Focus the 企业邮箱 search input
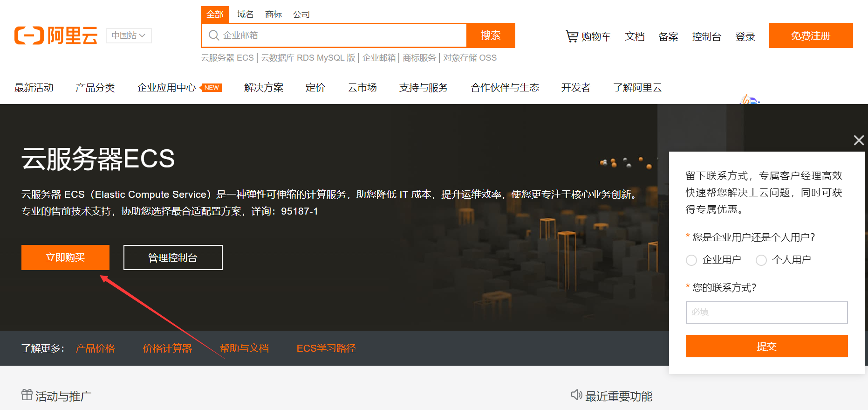Image resolution: width=868 pixels, height=410 pixels. [334, 35]
